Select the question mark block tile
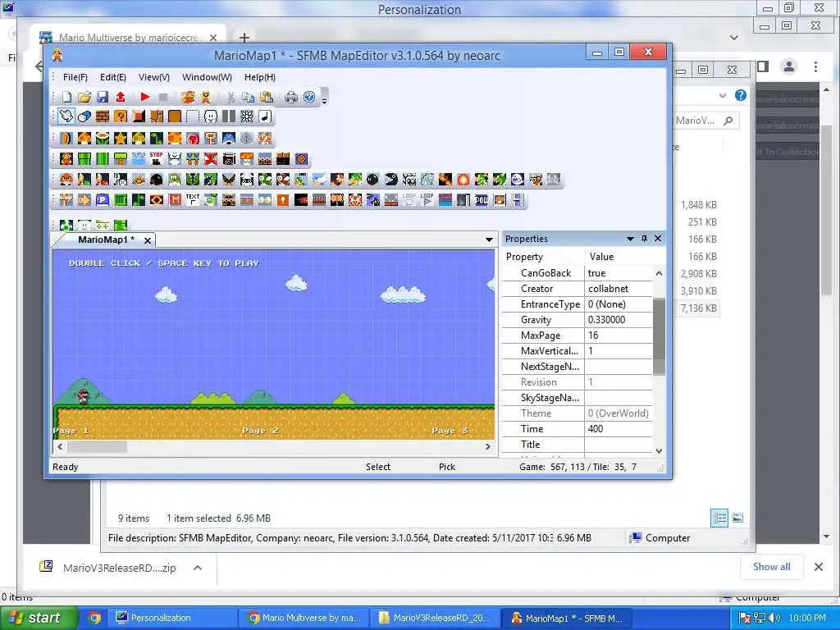This screenshot has height=630, width=840. pos(121,116)
